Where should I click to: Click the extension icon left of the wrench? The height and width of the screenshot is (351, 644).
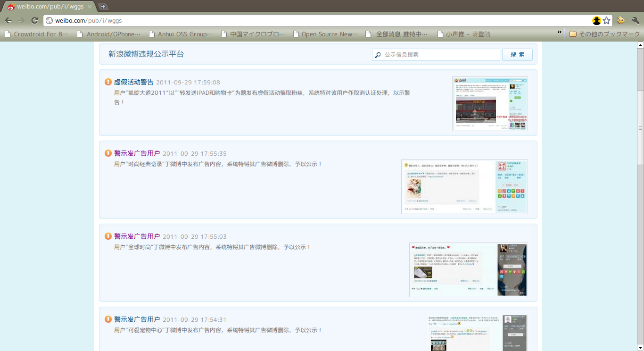pos(621,20)
